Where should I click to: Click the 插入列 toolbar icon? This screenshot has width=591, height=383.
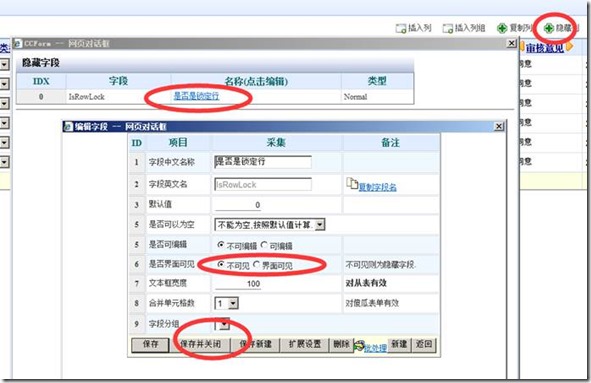400,28
